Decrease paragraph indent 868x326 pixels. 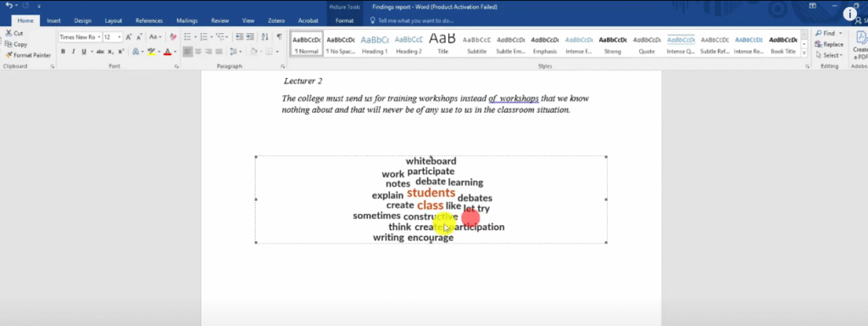[239, 37]
